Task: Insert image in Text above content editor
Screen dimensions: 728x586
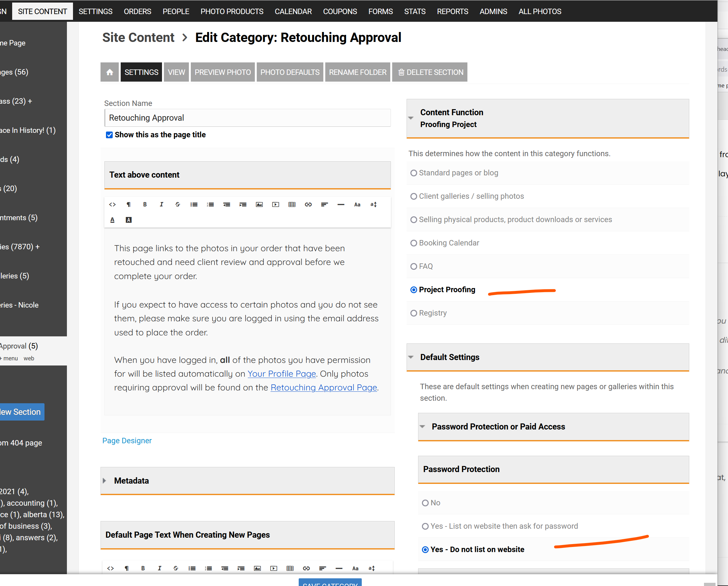Action: coord(259,205)
